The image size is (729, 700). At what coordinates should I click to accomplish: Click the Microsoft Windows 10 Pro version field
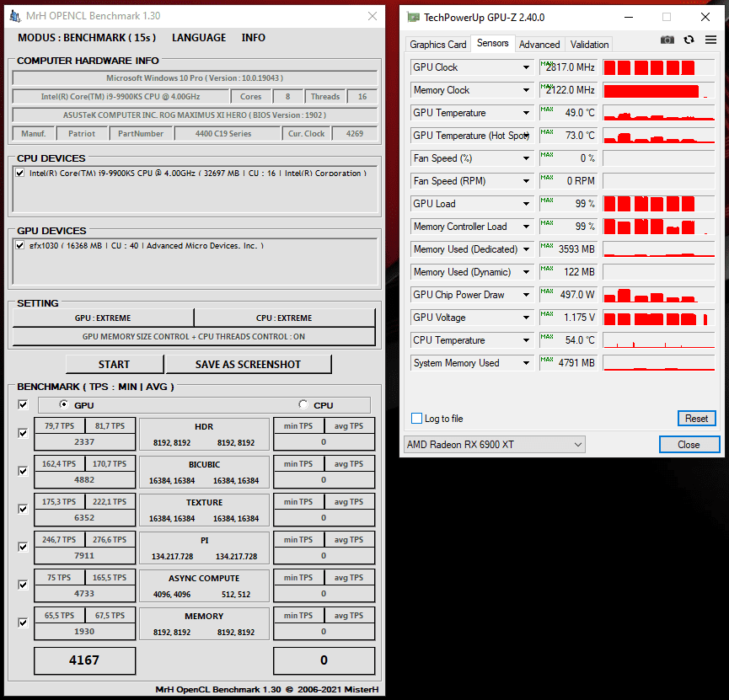coord(195,78)
